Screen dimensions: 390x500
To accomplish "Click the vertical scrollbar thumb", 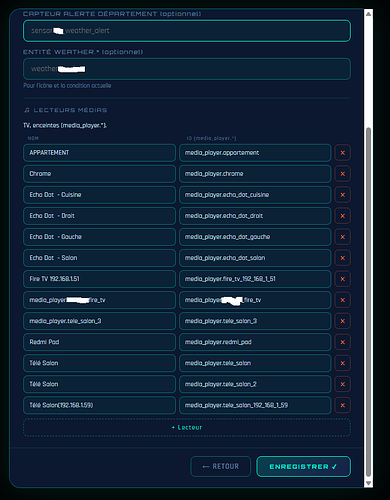I will click(x=368, y=302).
